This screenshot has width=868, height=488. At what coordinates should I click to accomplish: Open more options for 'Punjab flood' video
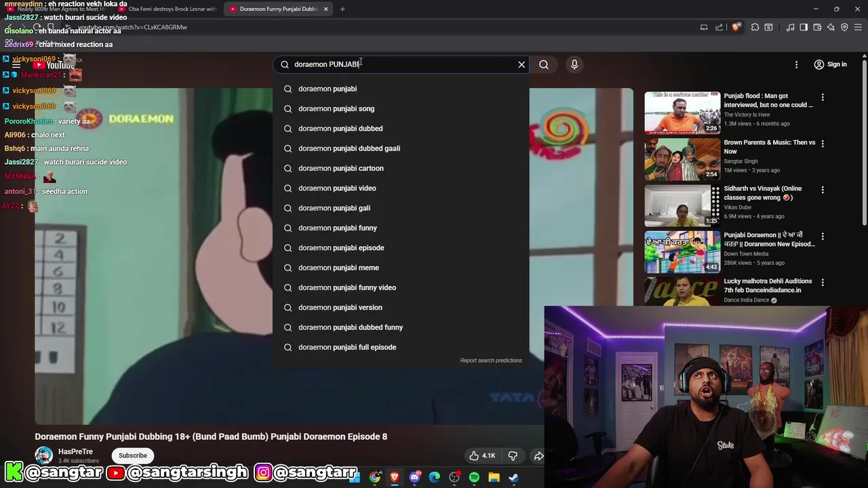click(823, 98)
